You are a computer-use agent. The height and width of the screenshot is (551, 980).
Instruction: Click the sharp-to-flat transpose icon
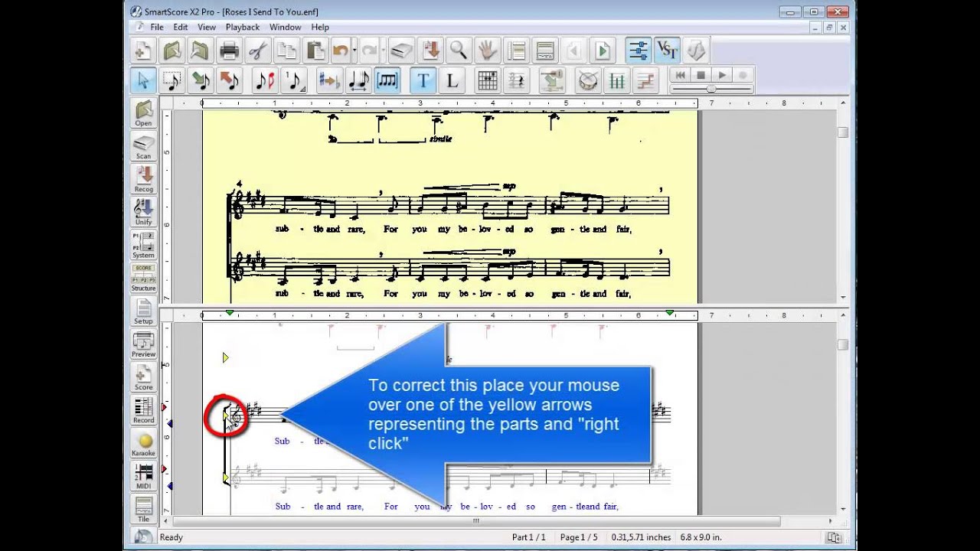coord(329,80)
